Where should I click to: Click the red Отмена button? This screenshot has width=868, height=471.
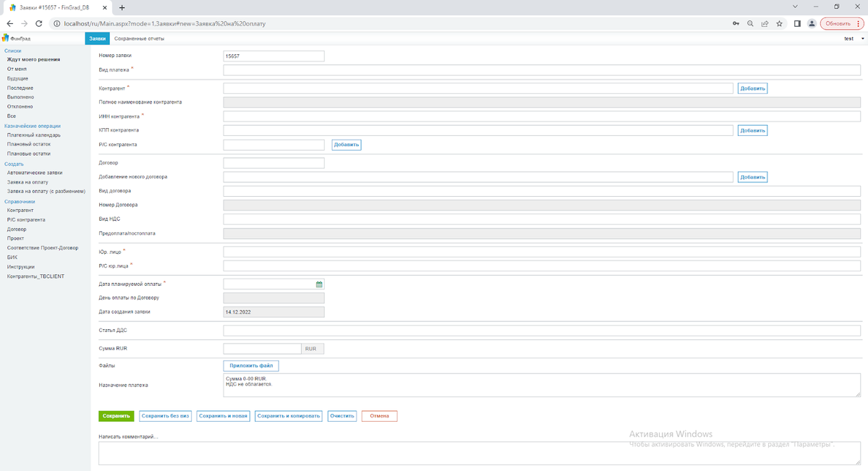[x=380, y=416]
